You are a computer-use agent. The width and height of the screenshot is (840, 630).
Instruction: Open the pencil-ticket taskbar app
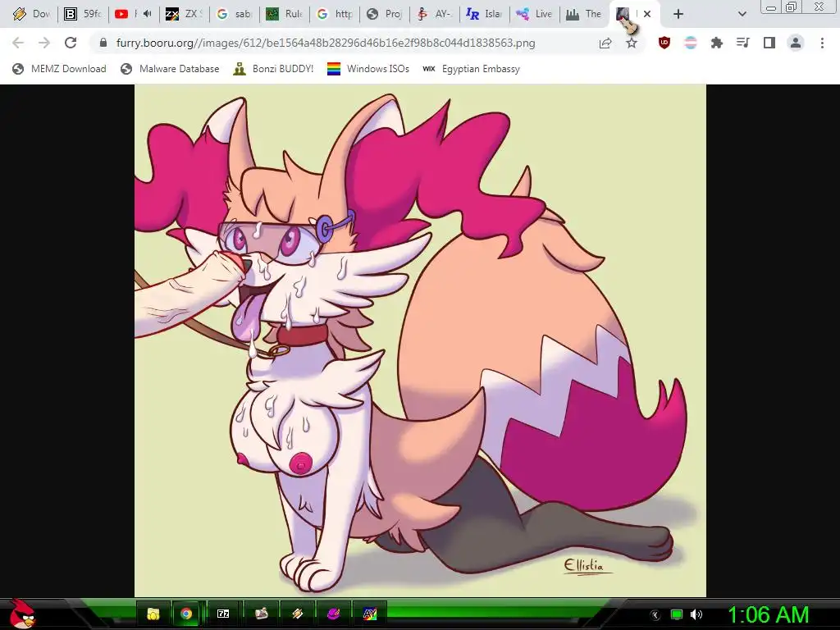297,614
